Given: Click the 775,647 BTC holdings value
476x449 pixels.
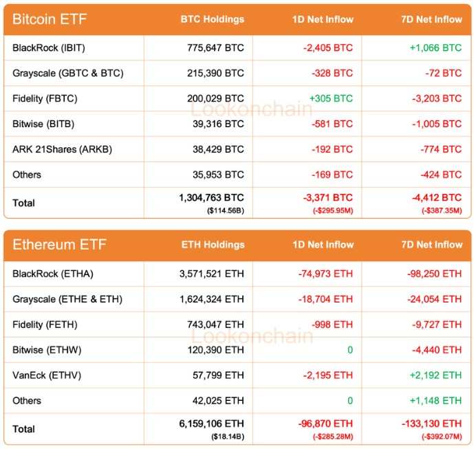Looking at the screenshot, I should tap(215, 48).
